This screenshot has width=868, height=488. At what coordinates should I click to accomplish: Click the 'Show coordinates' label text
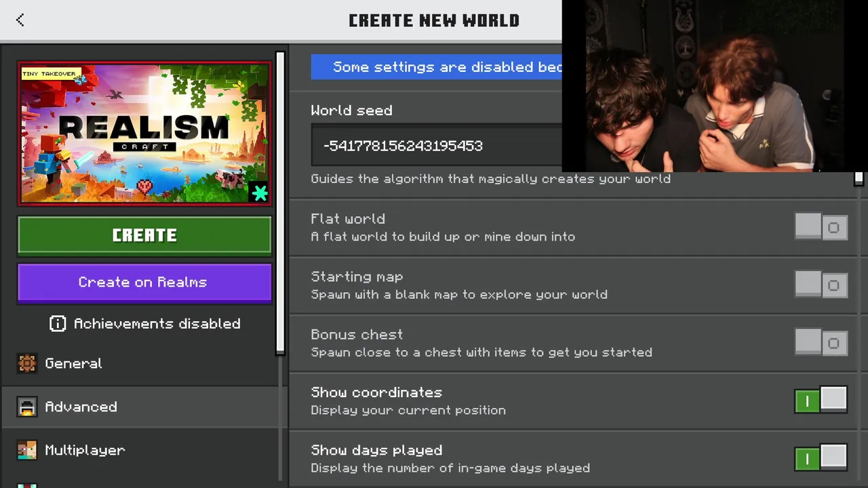(376, 392)
